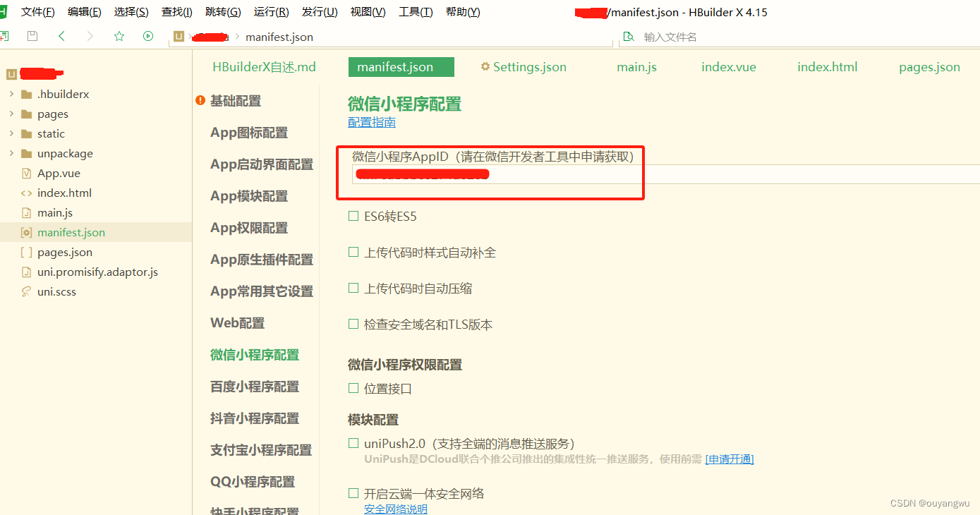
Task: Click the 微信小程序AppID input field
Action: (666, 174)
